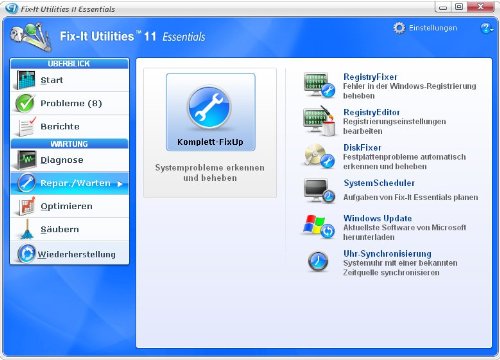Open the Berichte section
500x360 pixels.
point(70,126)
